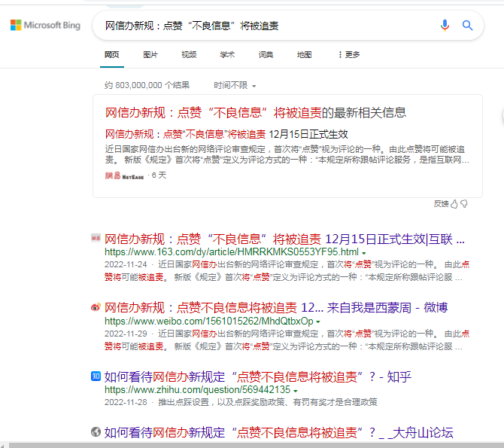Click the 2022-11-24 date text
This screenshot has height=448, width=504.
(x=126, y=264)
